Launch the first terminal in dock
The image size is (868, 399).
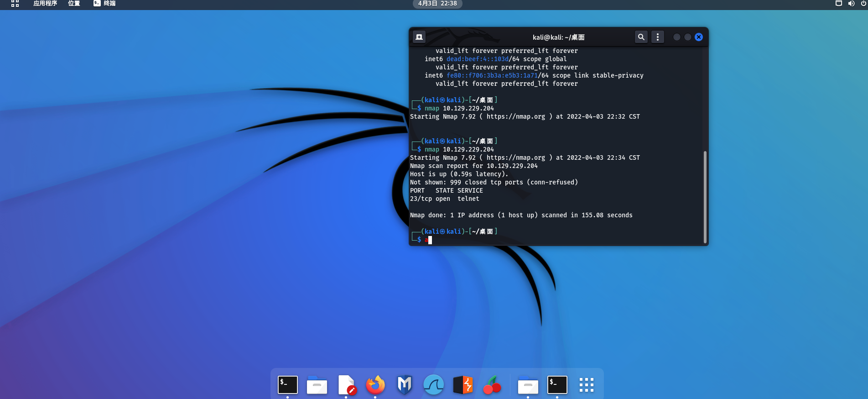click(288, 385)
